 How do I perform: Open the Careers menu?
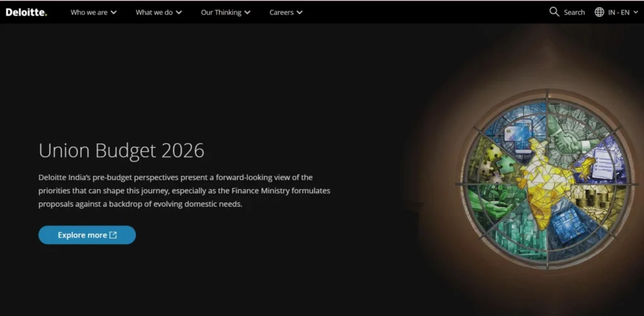click(286, 12)
